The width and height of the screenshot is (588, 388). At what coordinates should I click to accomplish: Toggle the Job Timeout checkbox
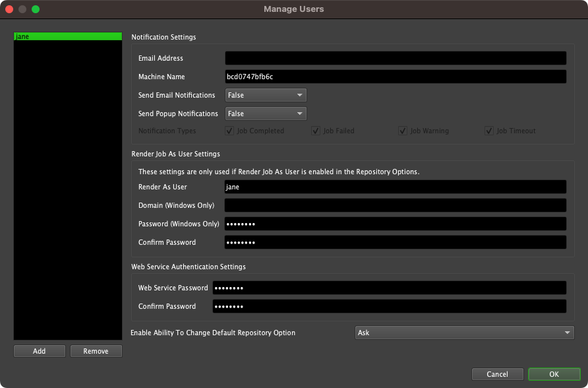(489, 131)
